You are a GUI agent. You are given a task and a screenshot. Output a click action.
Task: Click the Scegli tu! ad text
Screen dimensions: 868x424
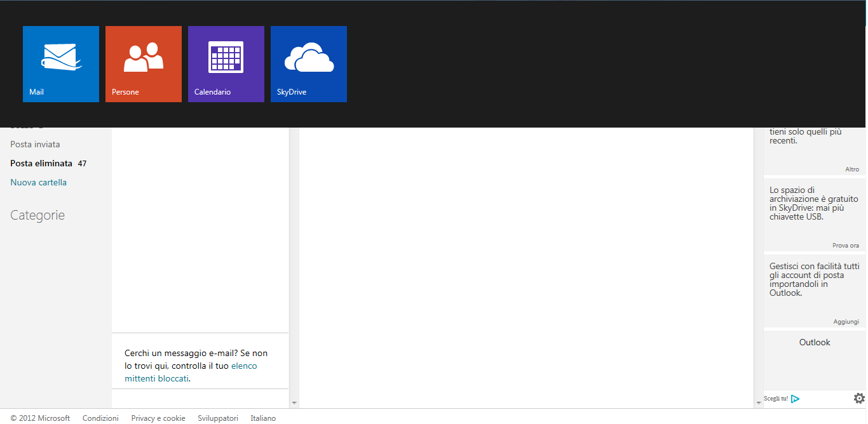(x=776, y=399)
